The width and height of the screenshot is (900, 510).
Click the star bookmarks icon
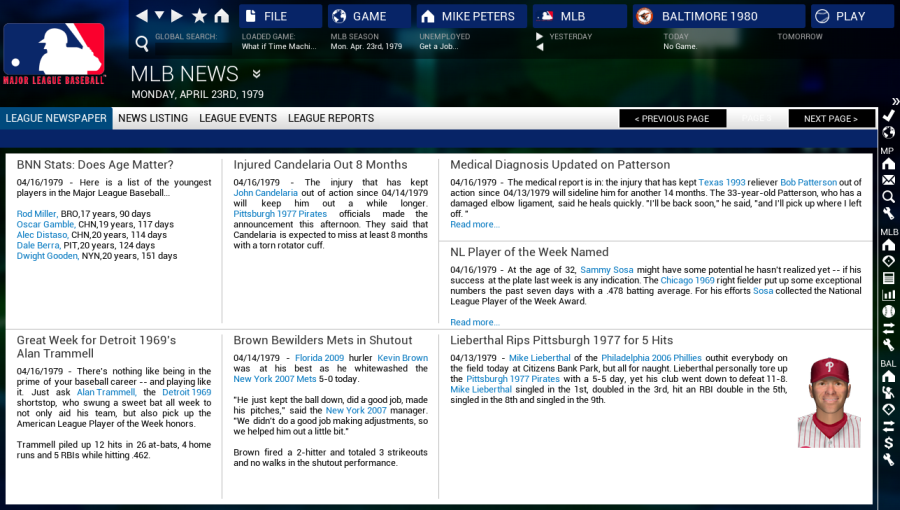(199, 15)
